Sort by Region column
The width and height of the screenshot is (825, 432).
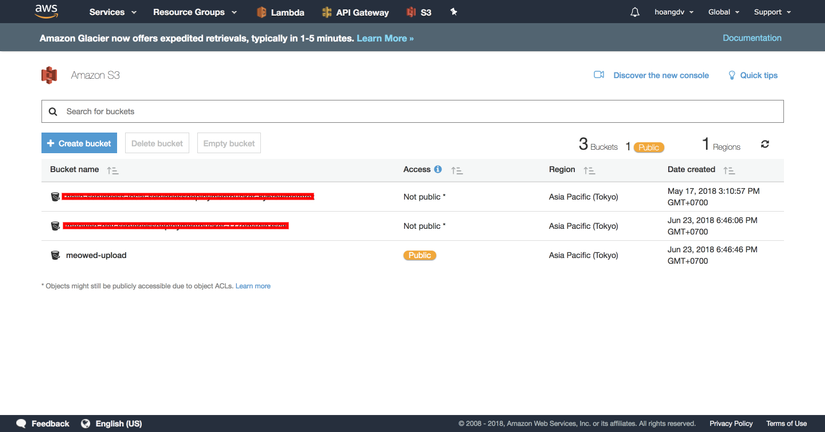589,170
